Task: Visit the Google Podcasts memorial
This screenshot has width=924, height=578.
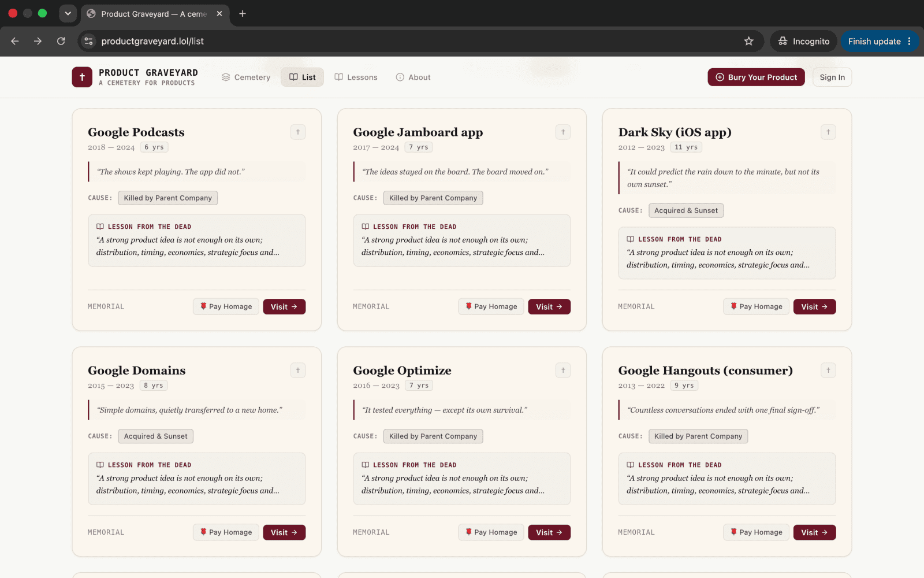Action: tap(284, 306)
